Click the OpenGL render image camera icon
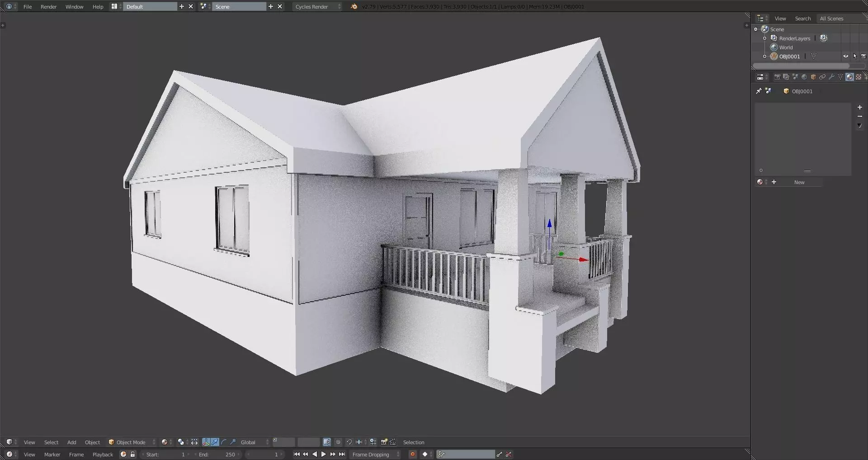 click(x=384, y=442)
